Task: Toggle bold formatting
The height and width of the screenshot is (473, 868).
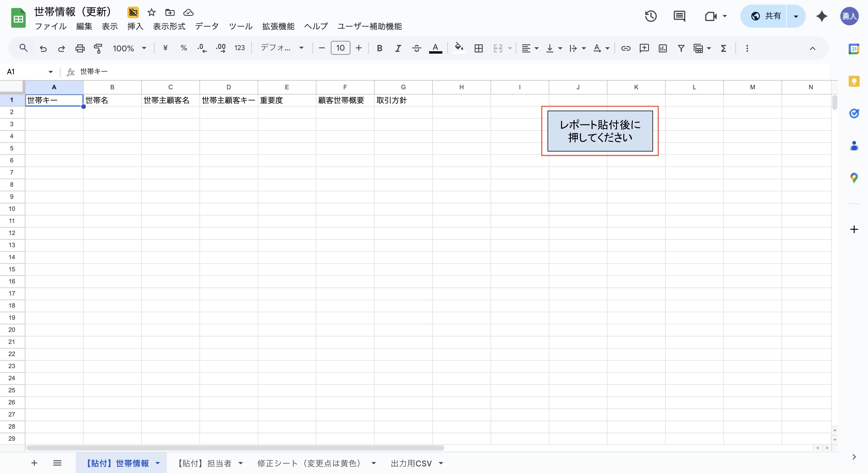Action: pyautogui.click(x=380, y=48)
